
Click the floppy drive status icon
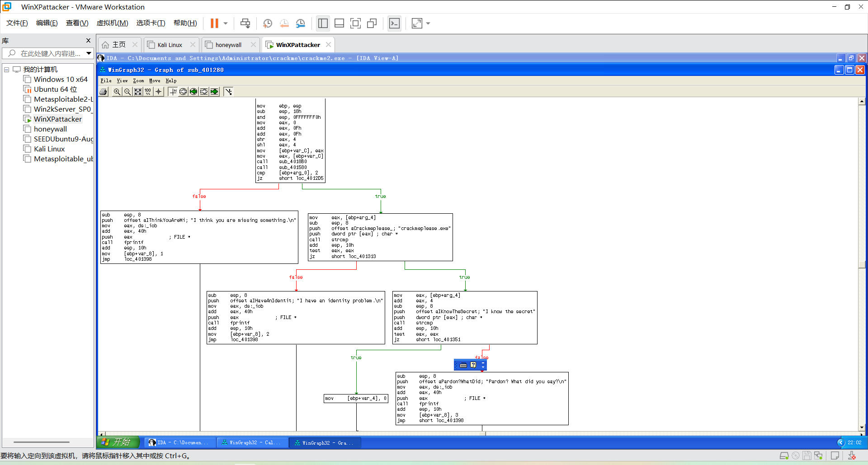[807, 456]
